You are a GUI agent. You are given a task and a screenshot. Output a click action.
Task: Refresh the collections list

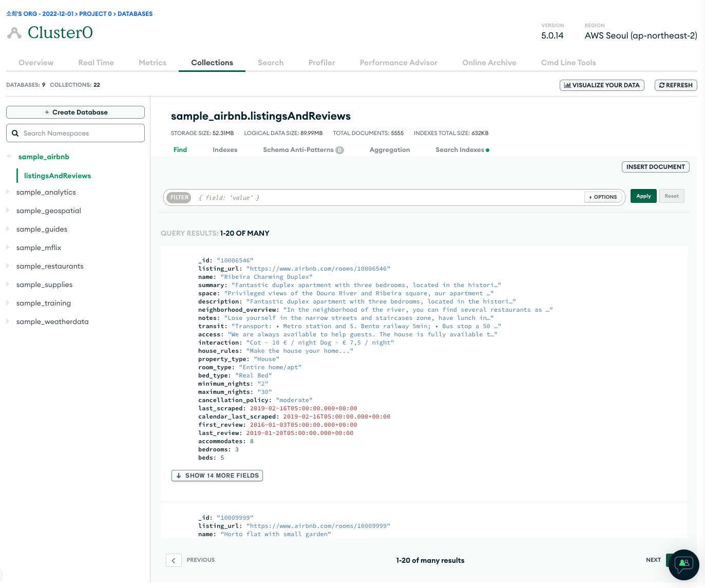click(676, 85)
